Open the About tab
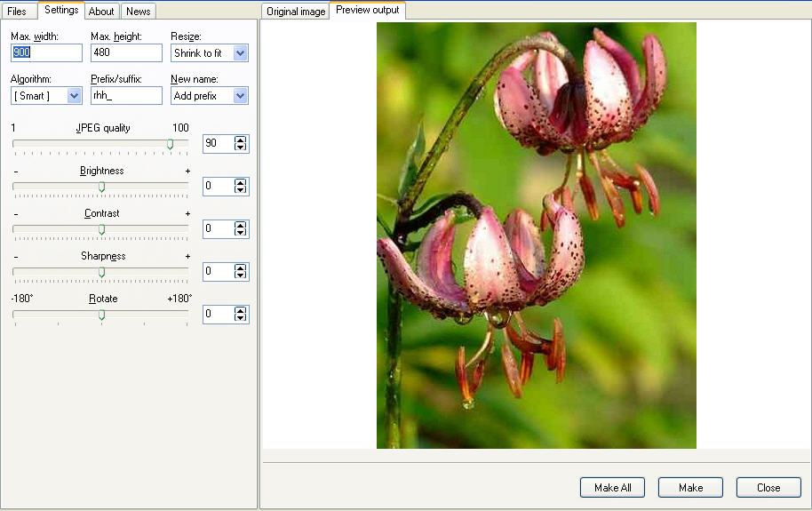Viewport: 812px width, 511px height. pos(101,11)
